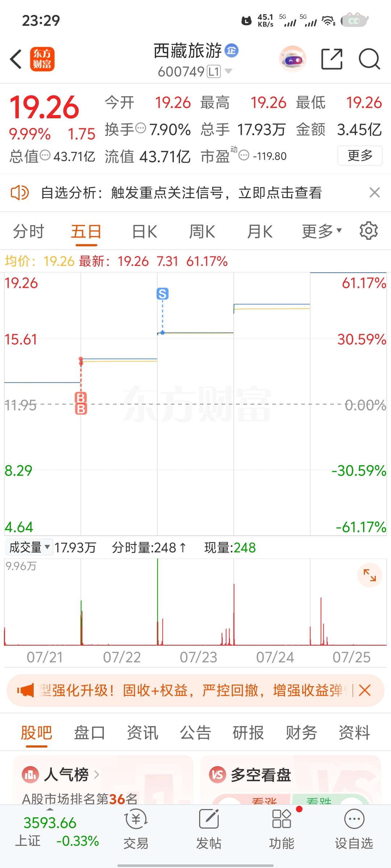Viewport: 391px width, 868px height.
Task: Expand the 600749 stock code dropdown
Action: coord(228,71)
